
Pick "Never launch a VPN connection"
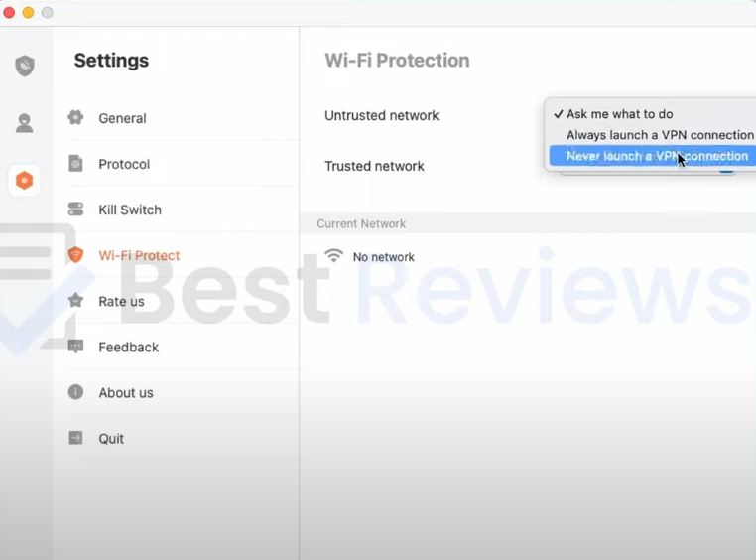(x=656, y=156)
